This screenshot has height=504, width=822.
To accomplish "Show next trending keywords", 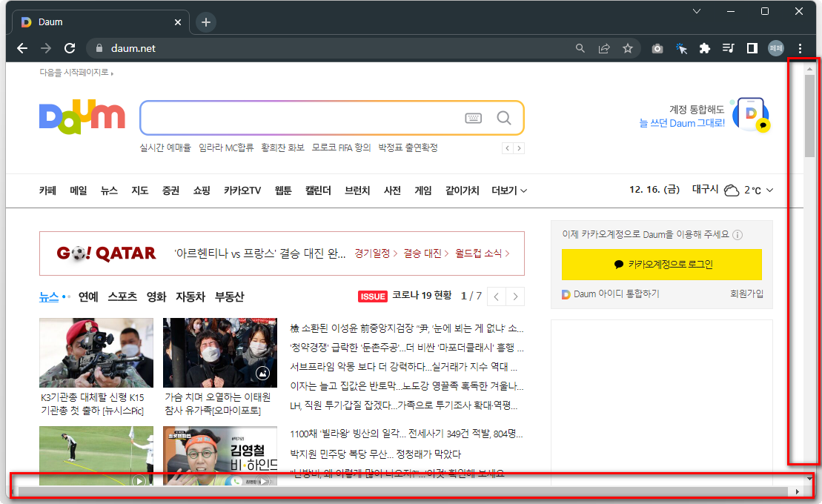I will [x=519, y=148].
